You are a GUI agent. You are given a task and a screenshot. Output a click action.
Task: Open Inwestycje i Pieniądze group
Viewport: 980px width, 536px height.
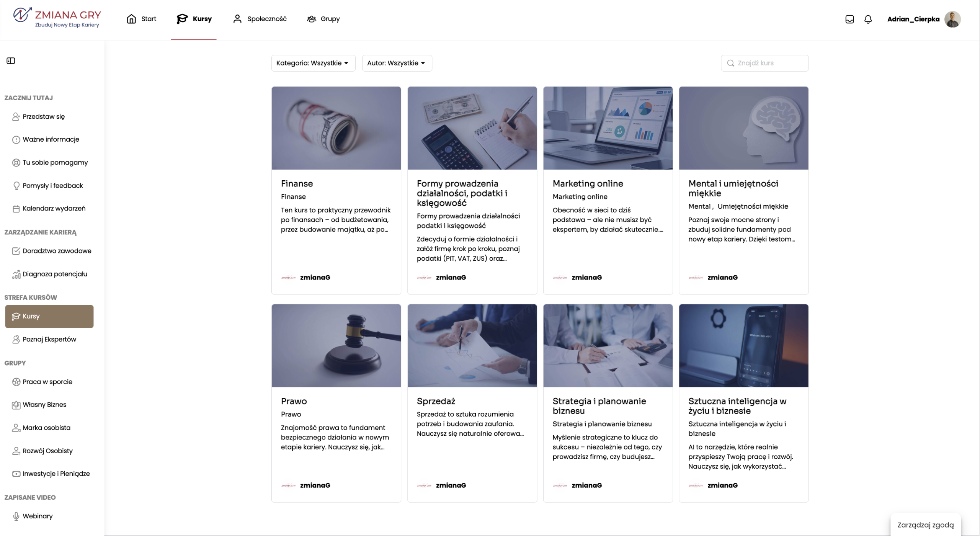click(56, 474)
